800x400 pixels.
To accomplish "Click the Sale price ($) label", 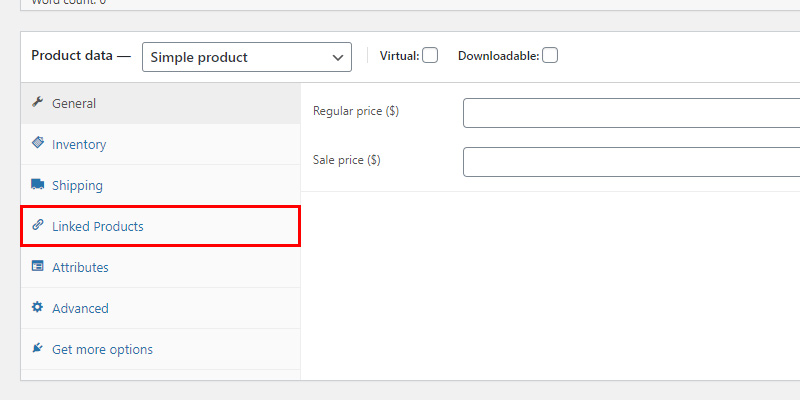I will tap(346, 160).
